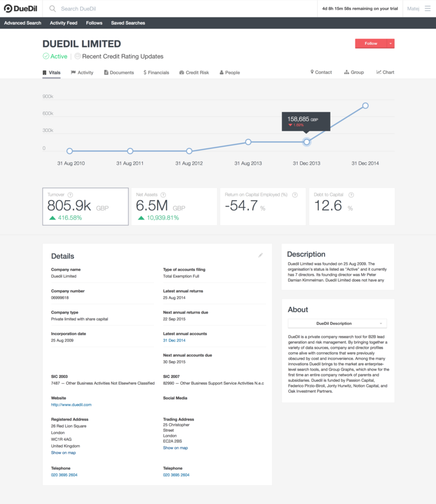Click the Total Exemption Full value
Screen dimensions: 436x504
coord(181,276)
